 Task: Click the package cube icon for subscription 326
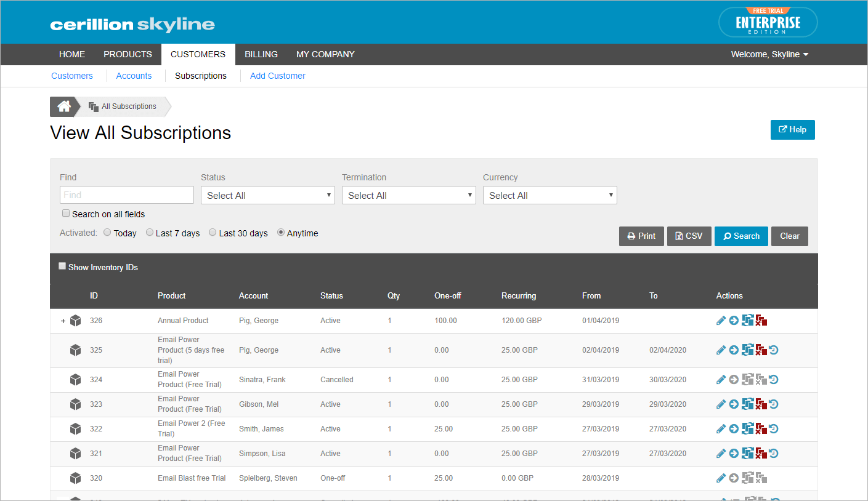pyautogui.click(x=75, y=321)
